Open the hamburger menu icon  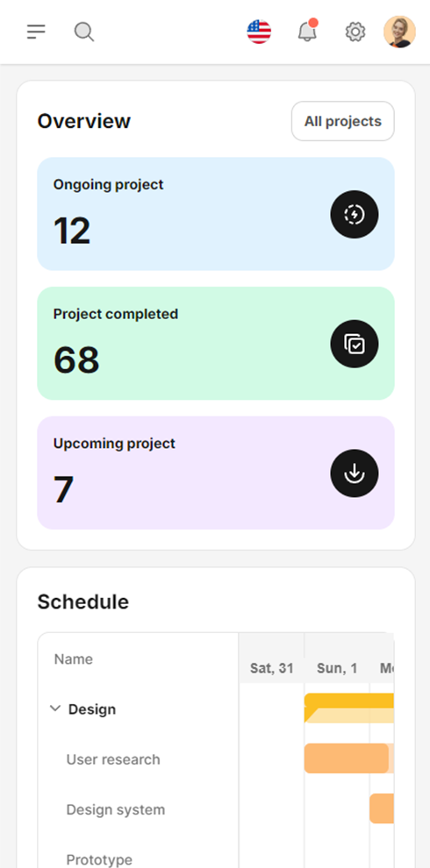click(x=36, y=32)
